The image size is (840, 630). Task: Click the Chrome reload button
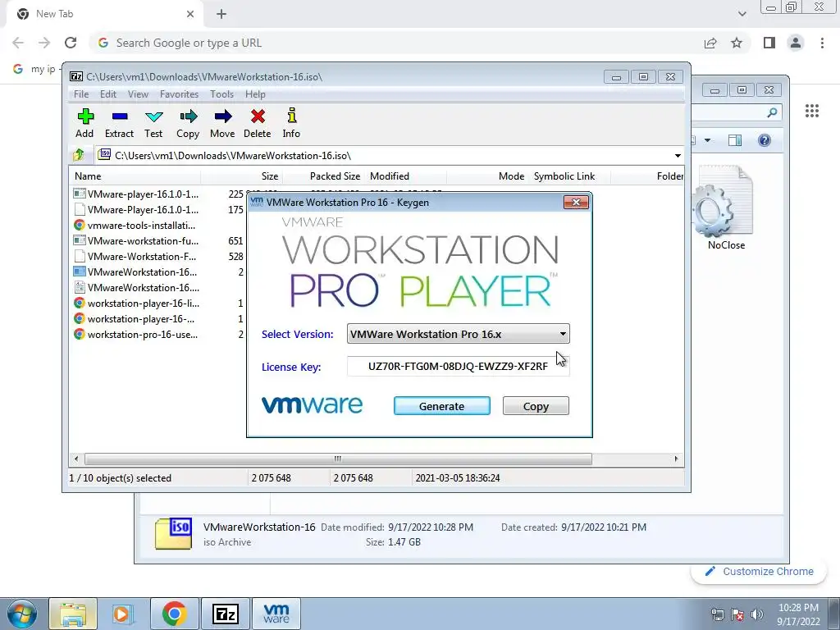pos(71,43)
